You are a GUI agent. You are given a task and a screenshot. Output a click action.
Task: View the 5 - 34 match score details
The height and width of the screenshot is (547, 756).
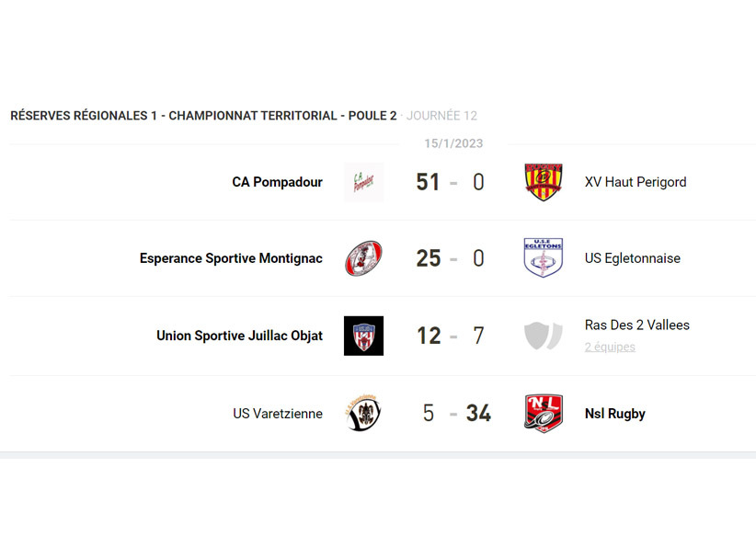pyautogui.click(x=453, y=414)
